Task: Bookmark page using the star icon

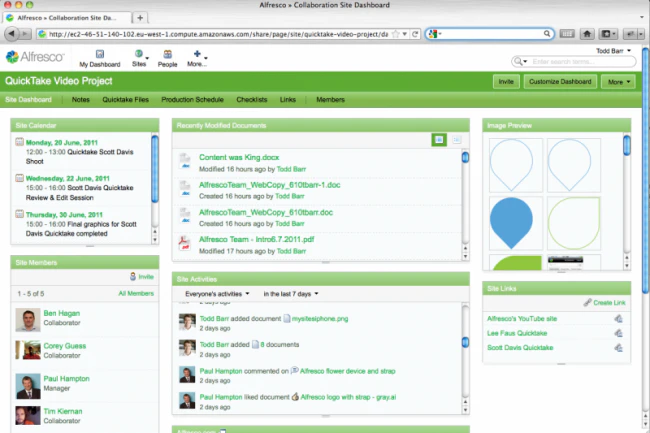Action: pyautogui.click(x=396, y=34)
